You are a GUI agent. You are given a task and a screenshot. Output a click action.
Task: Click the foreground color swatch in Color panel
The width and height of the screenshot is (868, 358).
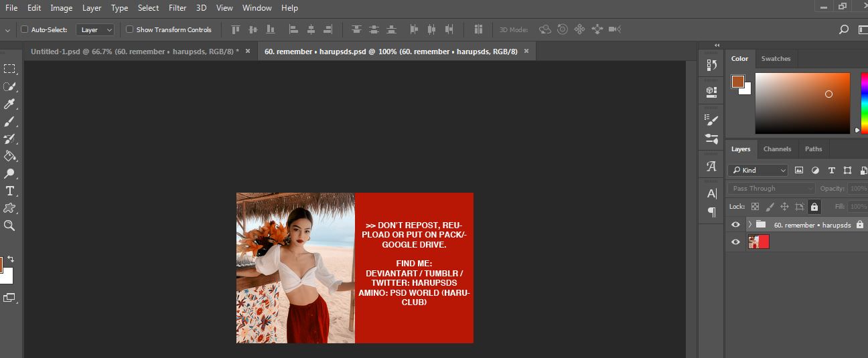737,82
